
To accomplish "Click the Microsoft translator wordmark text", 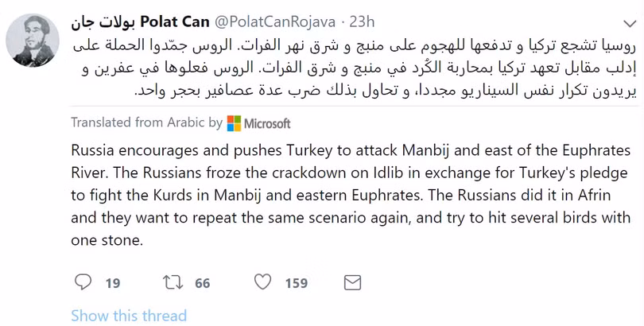I will click(x=267, y=123).
